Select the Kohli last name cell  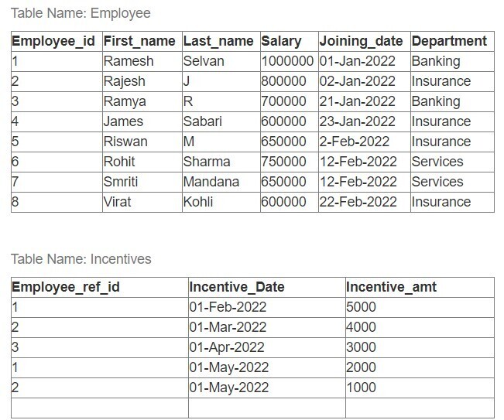pyautogui.click(x=198, y=202)
